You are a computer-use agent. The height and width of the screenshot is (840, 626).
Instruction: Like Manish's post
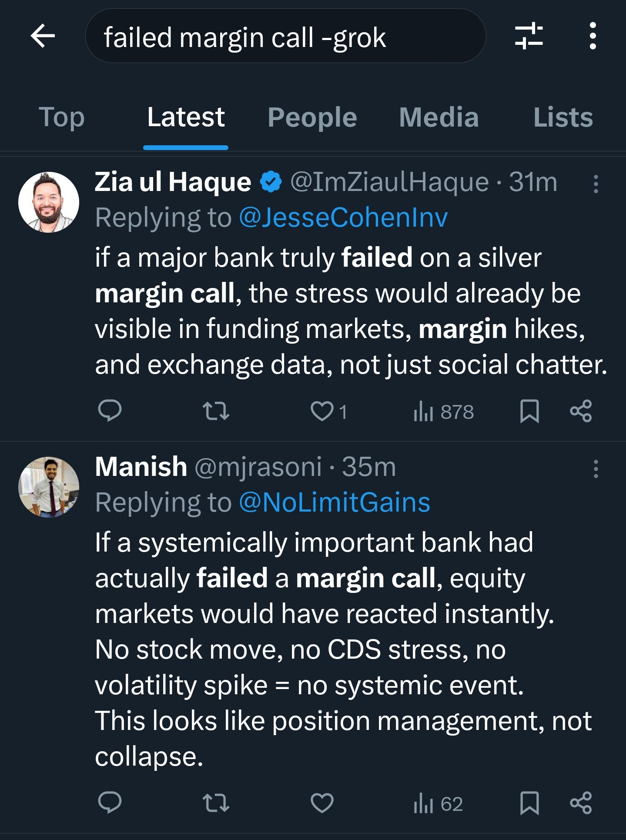(322, 802)
